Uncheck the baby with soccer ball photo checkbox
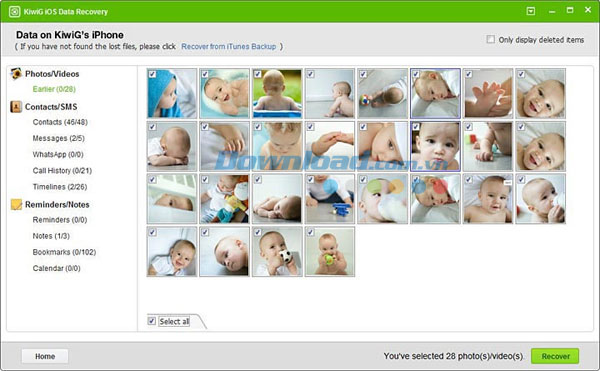Screen dimensions: 600x371 (258, 232)
